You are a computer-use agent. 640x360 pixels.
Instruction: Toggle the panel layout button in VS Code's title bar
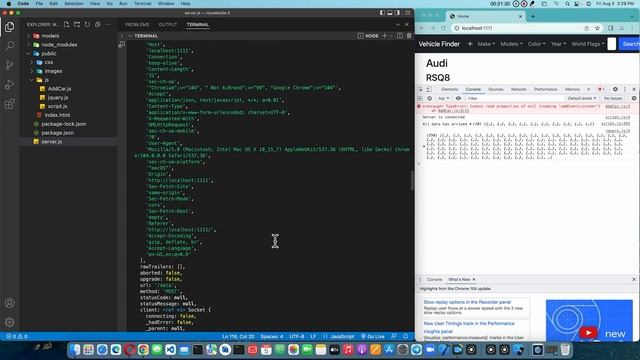click(x=390, y=13)
